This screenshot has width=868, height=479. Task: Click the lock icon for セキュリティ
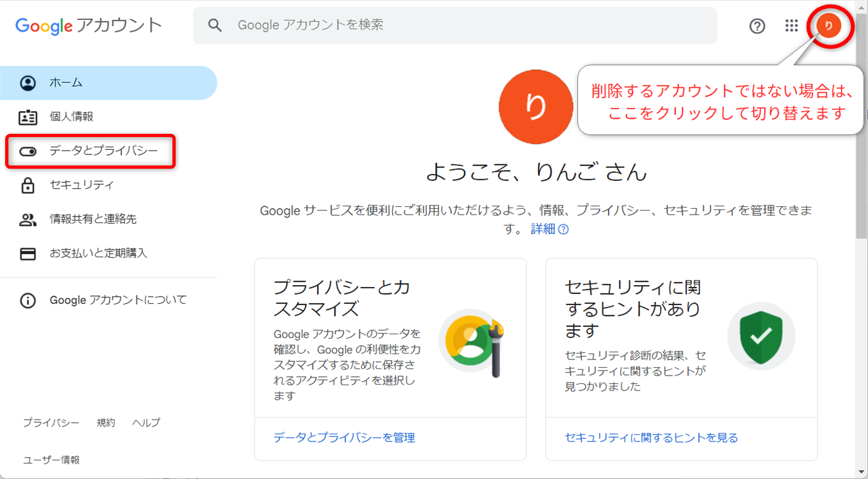28,186
